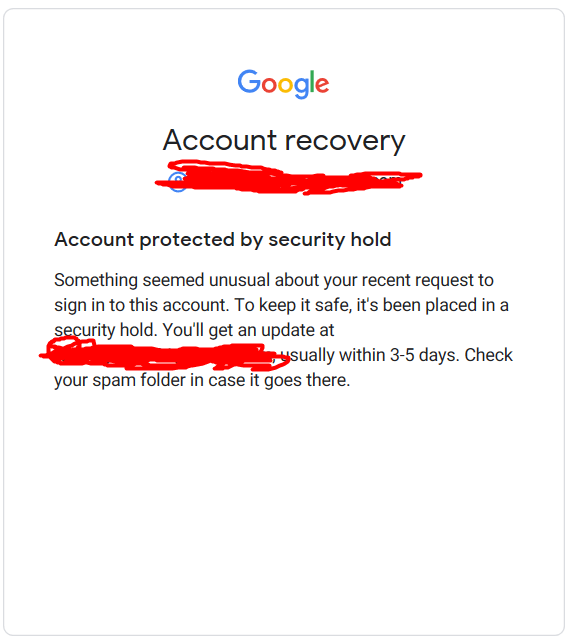Click the first red letter o in Google logo
This screenshot has height=641, width=580.
269,85
